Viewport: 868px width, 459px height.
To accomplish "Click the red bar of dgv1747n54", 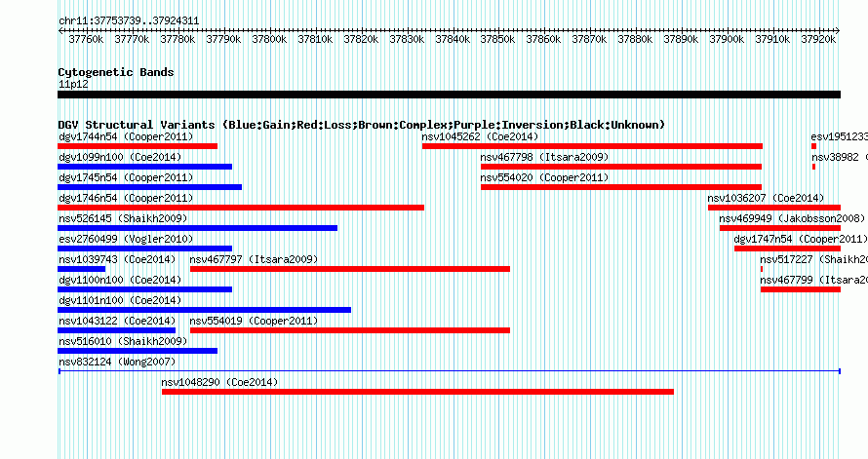I will (x=788, y=249).
